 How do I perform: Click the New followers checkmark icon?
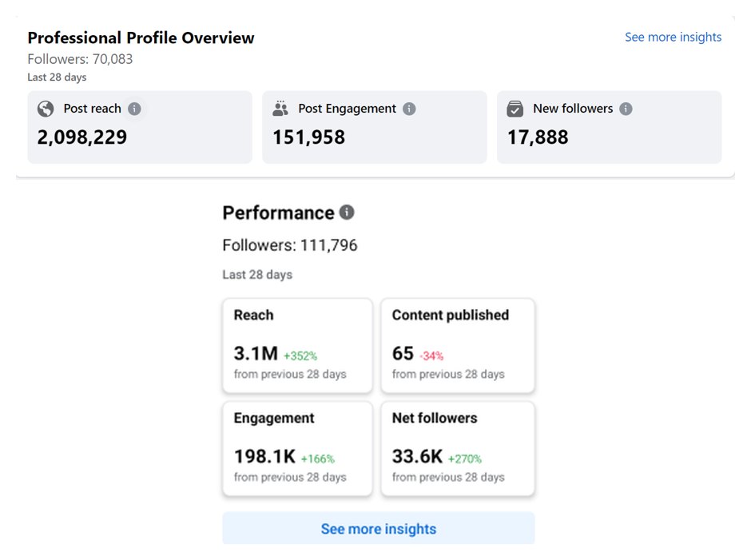coord(515,109)
